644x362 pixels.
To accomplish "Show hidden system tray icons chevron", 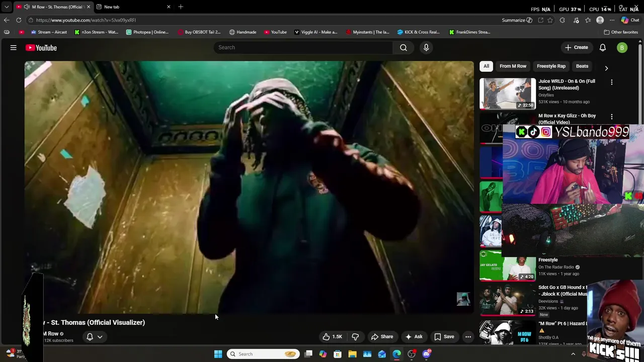I will 573,354.
